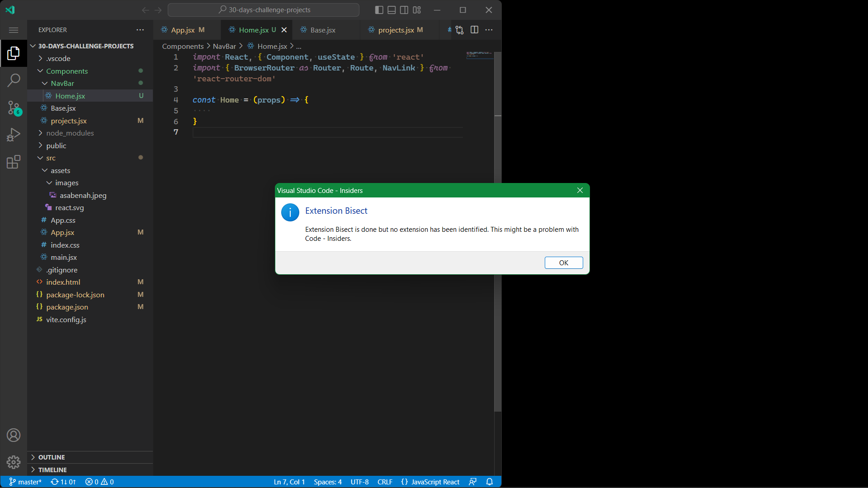This screenshot has width=868, height=488.
Task: Open the Extensions view
Action: coord(14,162)
